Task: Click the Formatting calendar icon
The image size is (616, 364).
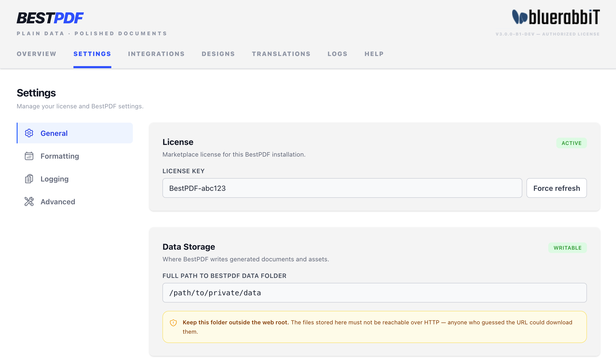Action: 29,156
